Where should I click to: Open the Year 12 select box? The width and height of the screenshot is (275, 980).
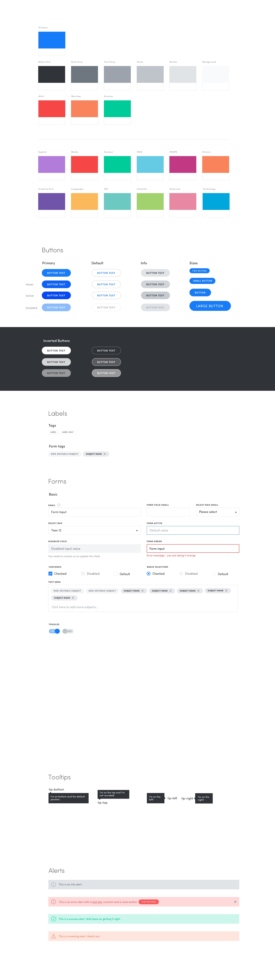coord(95,530)
